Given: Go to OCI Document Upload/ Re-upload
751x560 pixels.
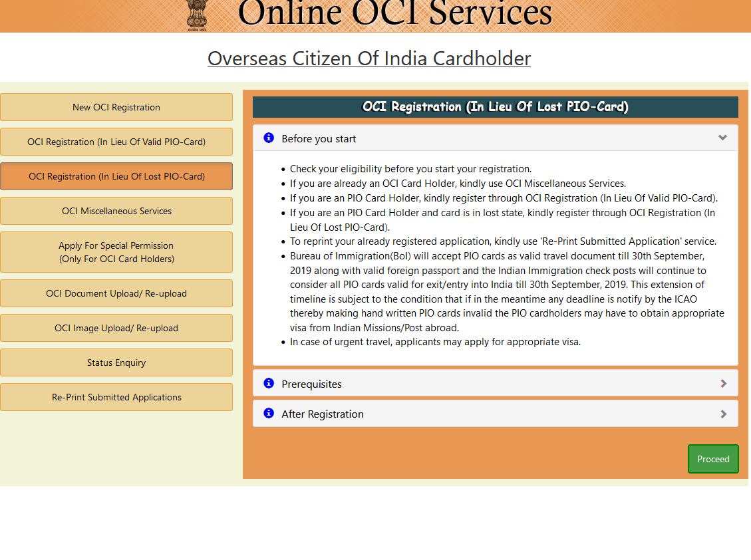Looking at the screenshot, I should pos(116,293).
